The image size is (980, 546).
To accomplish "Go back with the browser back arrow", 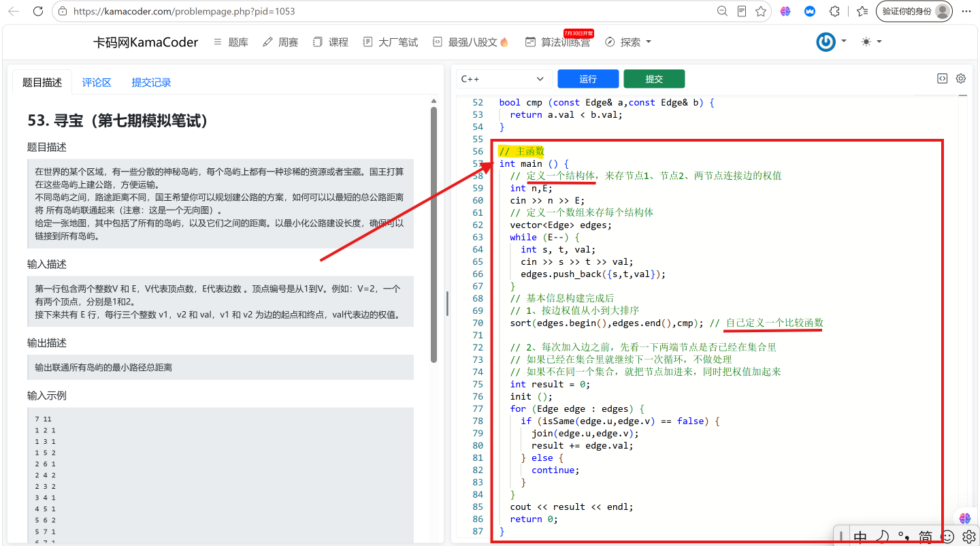I will [14, 11].
